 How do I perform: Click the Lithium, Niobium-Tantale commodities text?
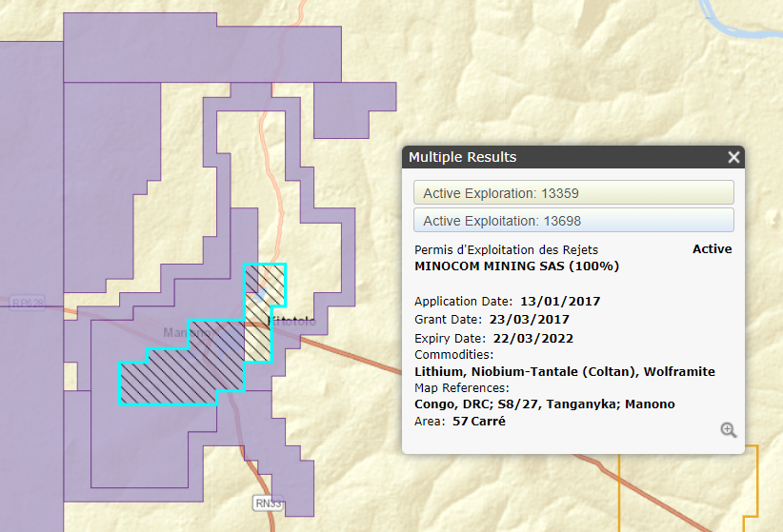(x=565, y=371)
